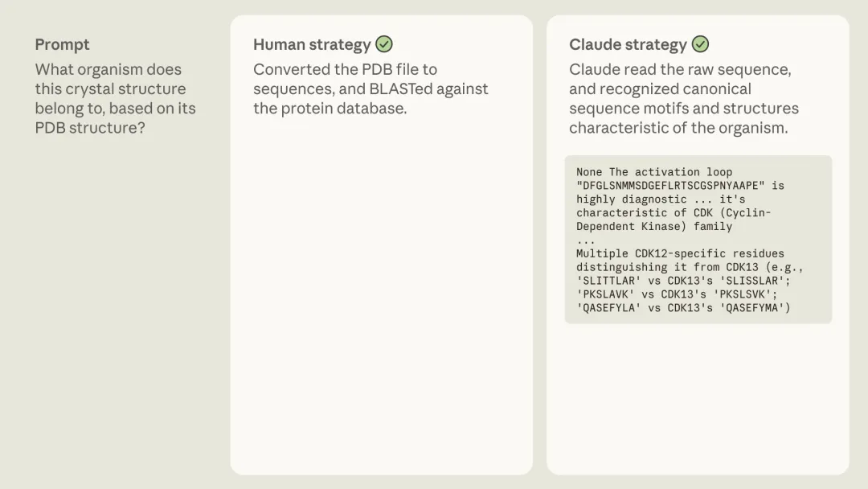
Task: Click the Human strategy description about BLASTing
Action: (x=371, y=88)
